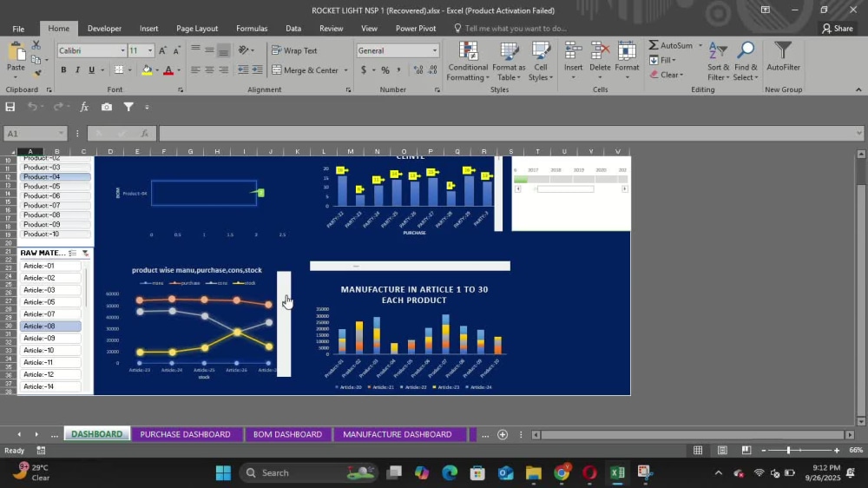Open the PURCHASE DASHBOARD sheet tab

(186, 435)
